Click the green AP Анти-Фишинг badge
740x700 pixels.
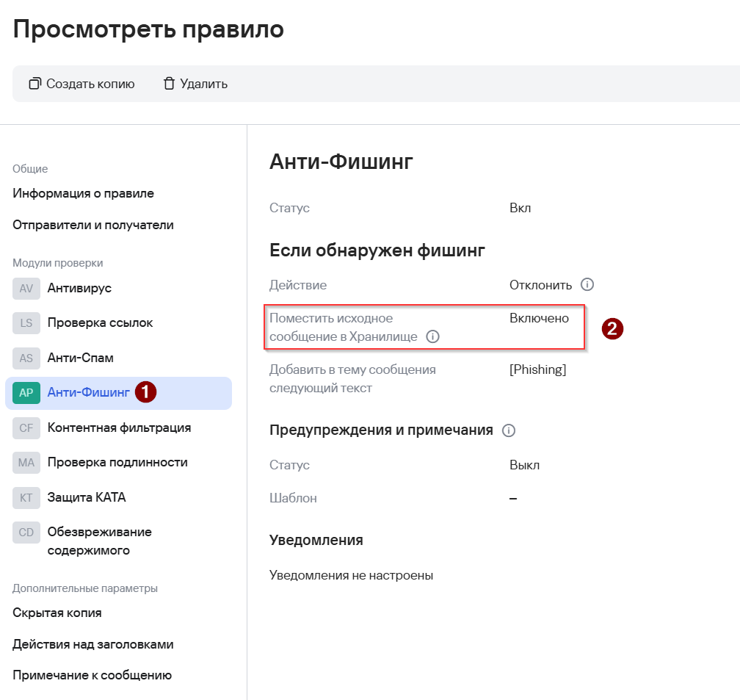[26, 393]
